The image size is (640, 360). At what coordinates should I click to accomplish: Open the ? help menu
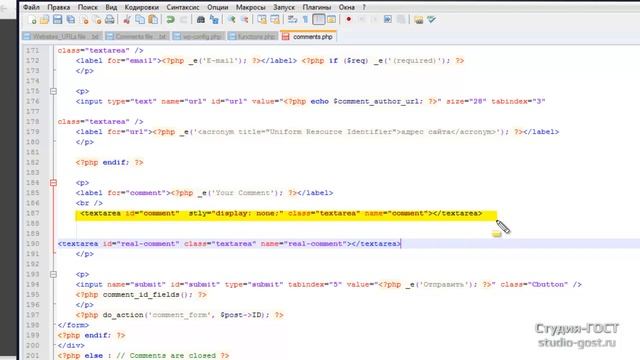364,7
